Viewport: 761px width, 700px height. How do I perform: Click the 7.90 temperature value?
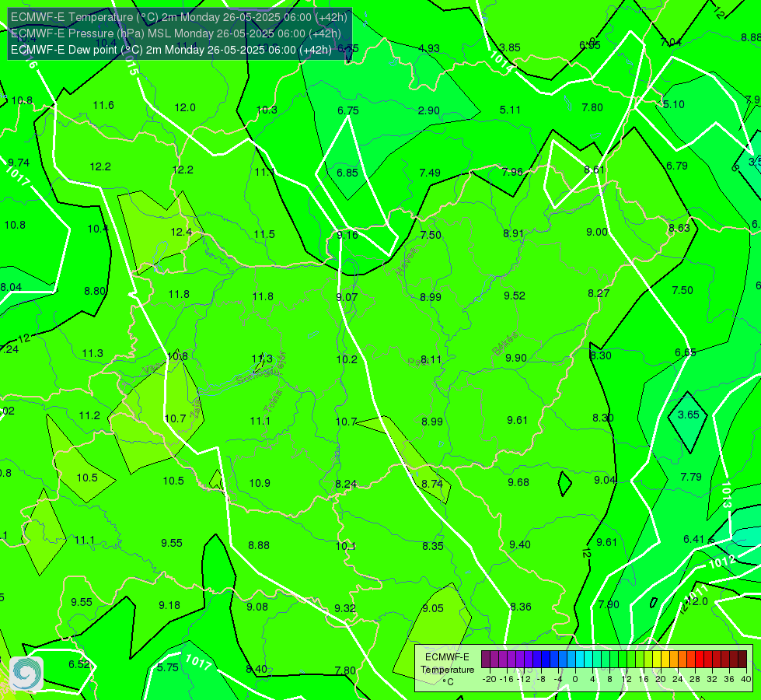609,605
